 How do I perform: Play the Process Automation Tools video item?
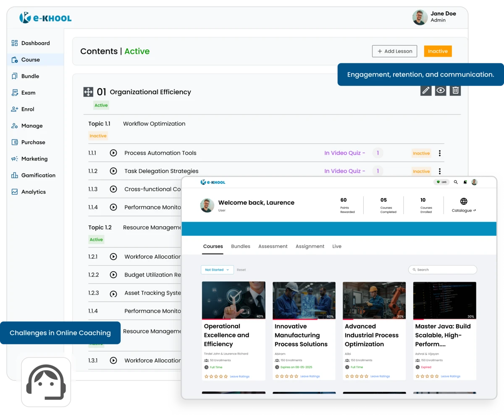pos(113,153)
